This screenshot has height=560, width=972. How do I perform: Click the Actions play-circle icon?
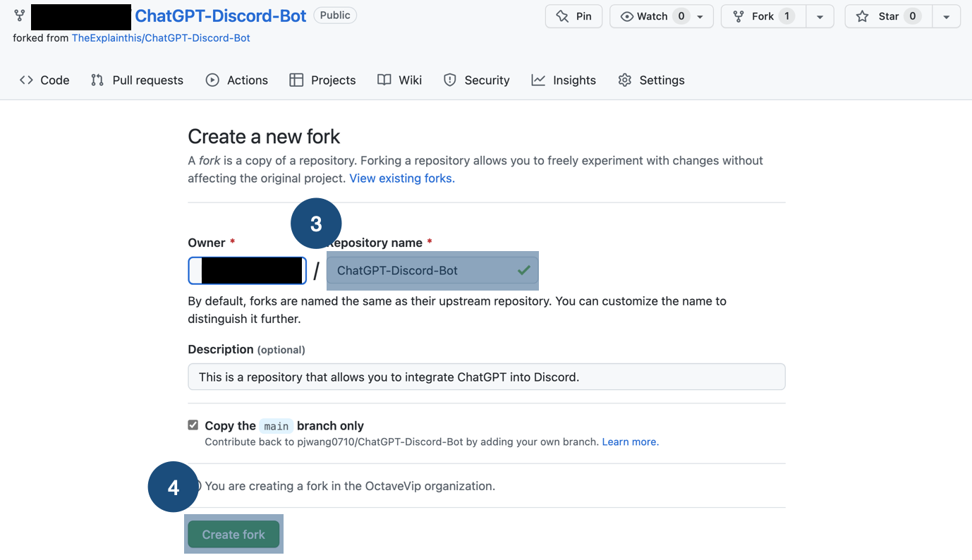(212, 80)
